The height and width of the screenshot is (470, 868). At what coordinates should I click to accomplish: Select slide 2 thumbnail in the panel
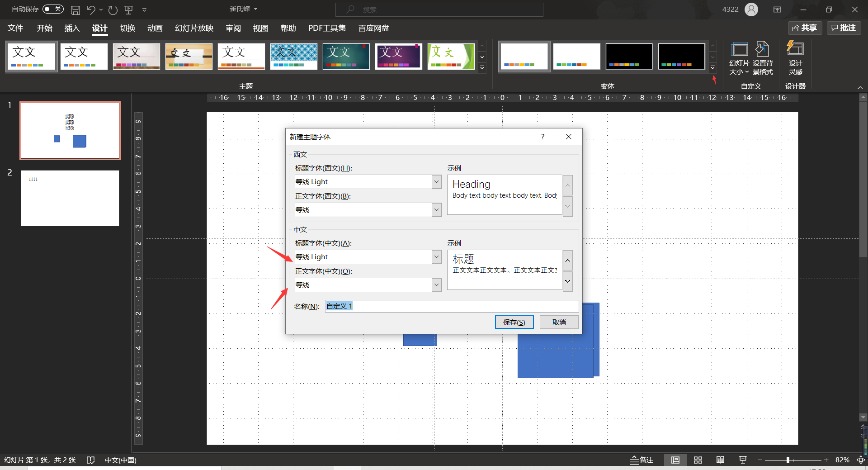(x=70, y=198)
